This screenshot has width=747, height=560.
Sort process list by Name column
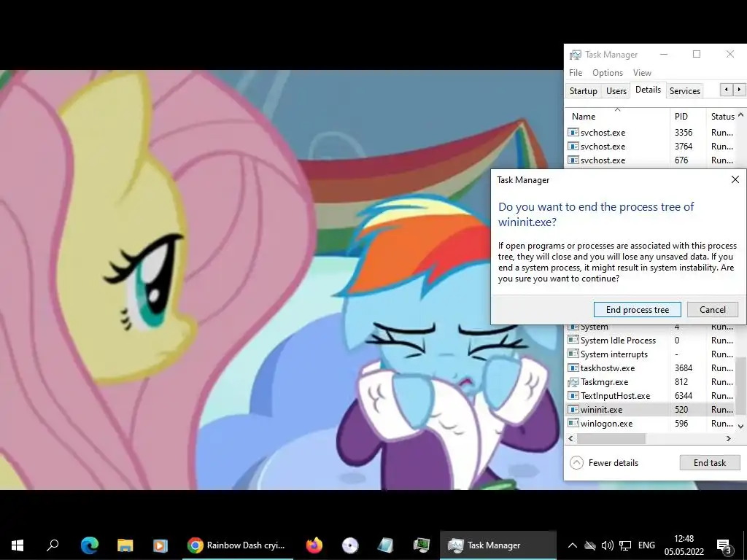coord(617,116)
